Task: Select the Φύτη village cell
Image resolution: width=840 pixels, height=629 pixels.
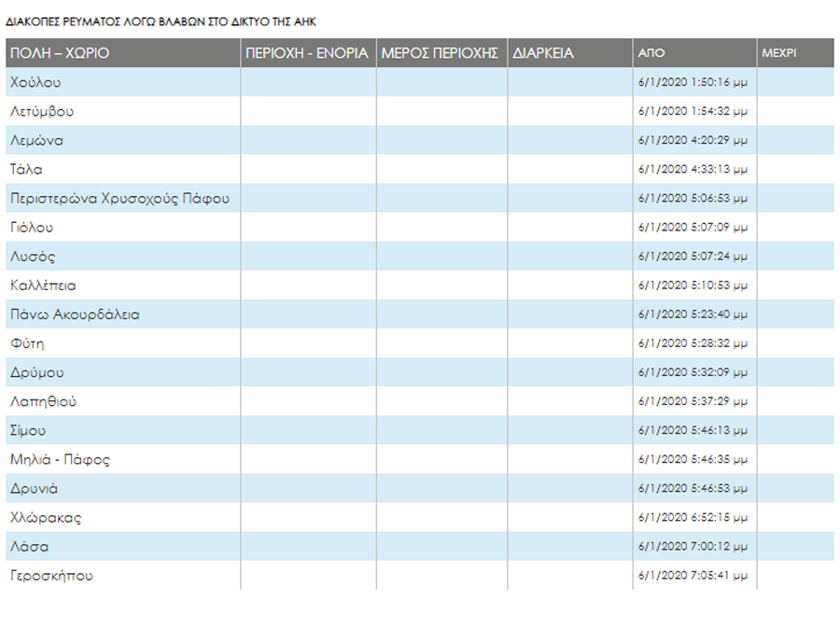Action: pos(123,342)
